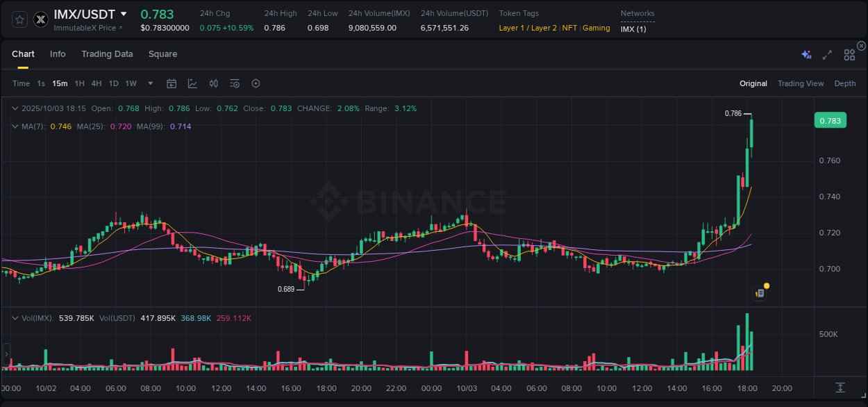The image size is (868, 407).
Task: Open the IMX/USDT pair dropdown
Action: coord(124,14)
